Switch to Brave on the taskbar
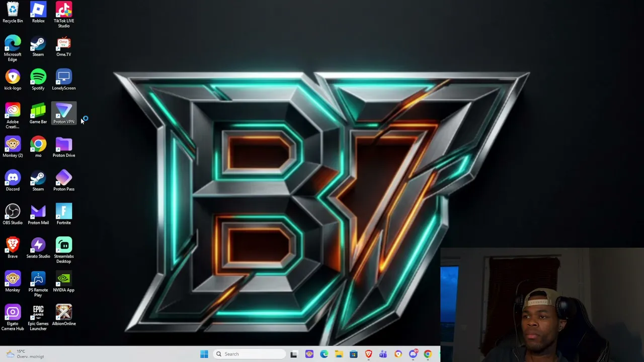644x362 pixels. click(368, 354)
